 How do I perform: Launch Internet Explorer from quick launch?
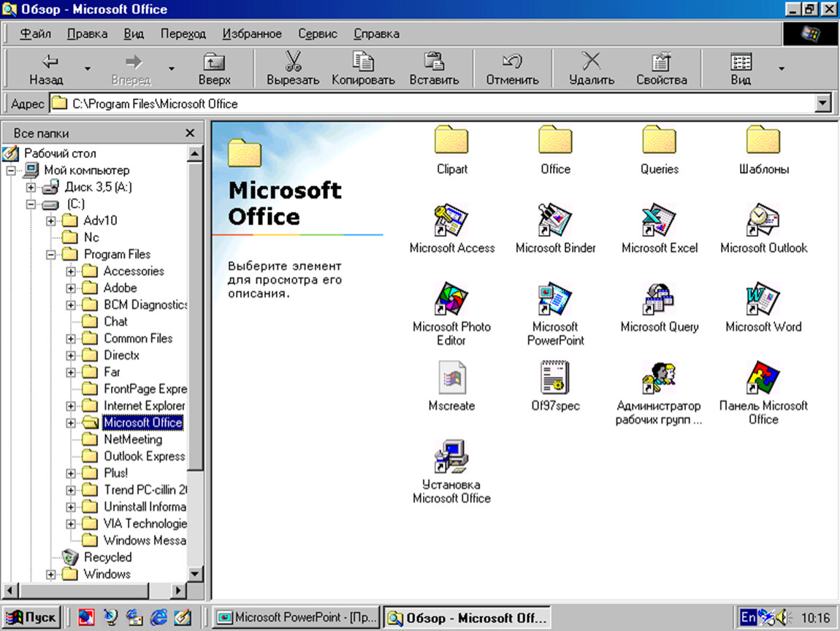point(159,618)
